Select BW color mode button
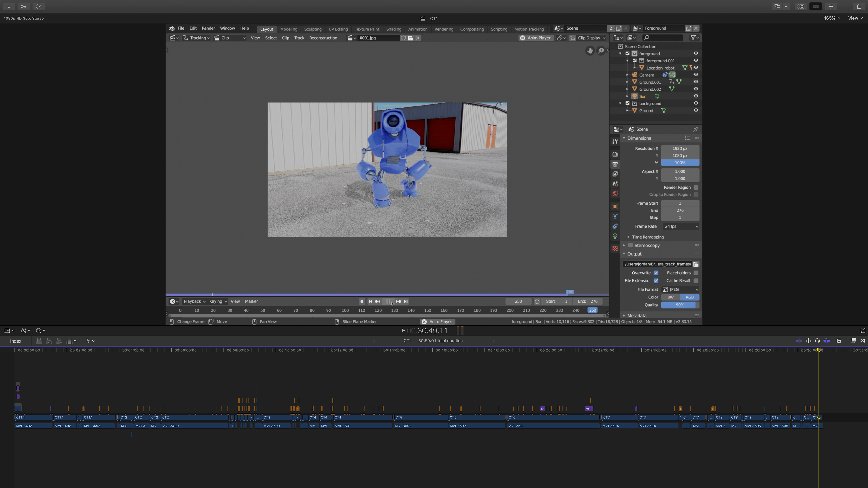 click(670, 297)
